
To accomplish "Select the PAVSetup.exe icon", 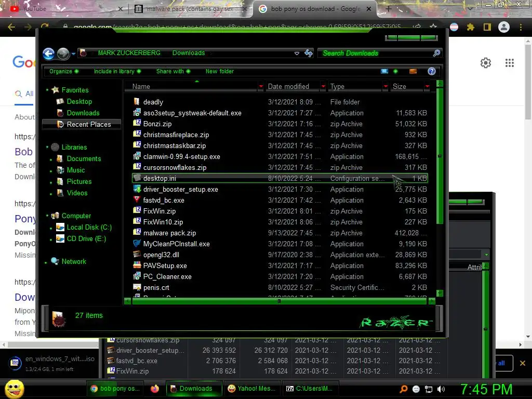I will (x=137, y=265).
